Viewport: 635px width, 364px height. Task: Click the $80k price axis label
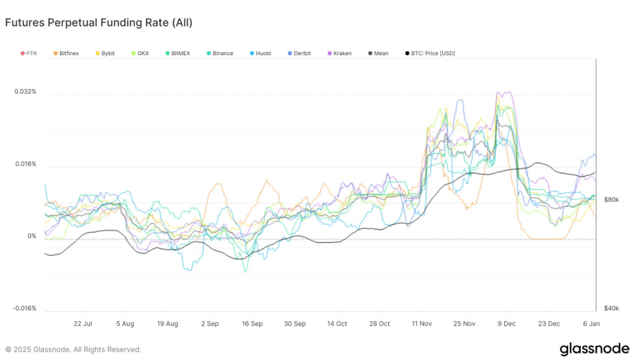pyautogui.click(x=610, y=200)
